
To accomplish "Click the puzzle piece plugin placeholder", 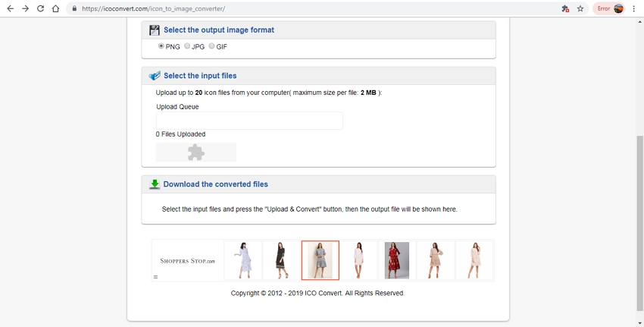I will coord(196,152).
